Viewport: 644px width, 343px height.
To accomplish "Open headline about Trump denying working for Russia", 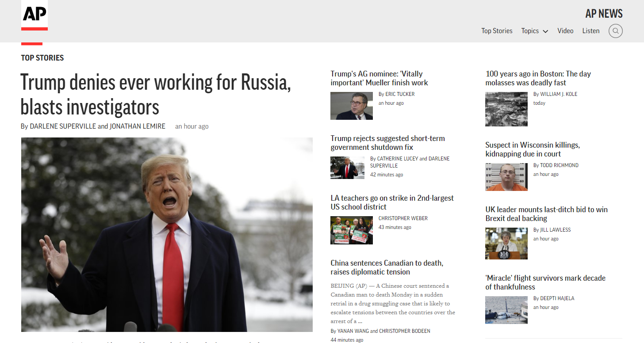I will (156, 94).
